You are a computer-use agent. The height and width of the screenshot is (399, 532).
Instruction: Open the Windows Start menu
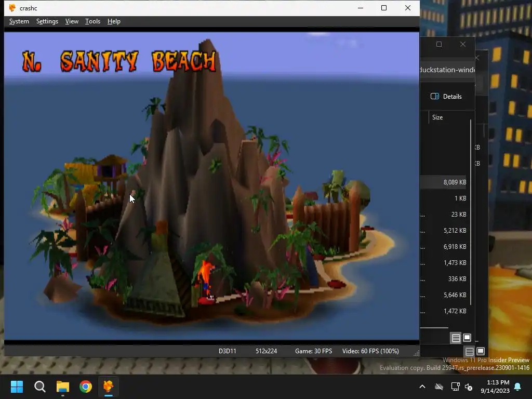tap(17, 387)
